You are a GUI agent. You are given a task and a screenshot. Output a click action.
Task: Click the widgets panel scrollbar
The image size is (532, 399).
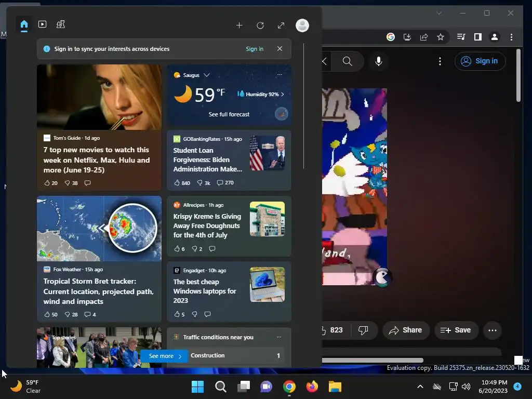303,106
